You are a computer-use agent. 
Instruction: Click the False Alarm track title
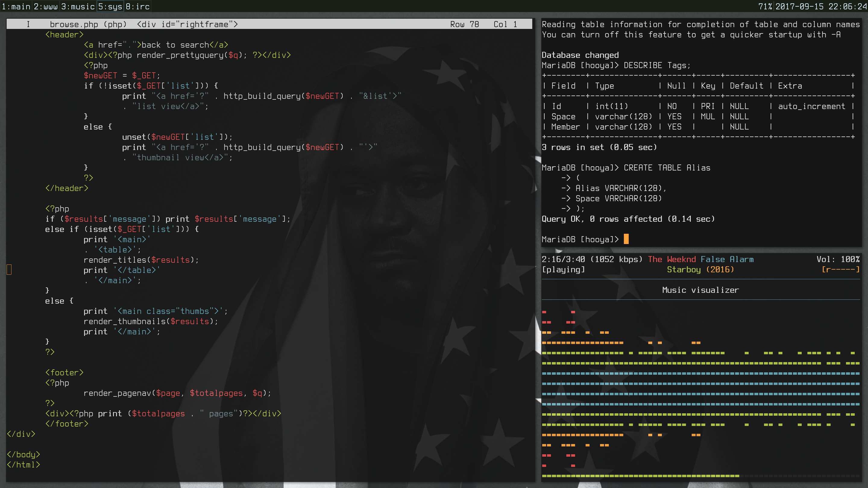pos(727,259)
